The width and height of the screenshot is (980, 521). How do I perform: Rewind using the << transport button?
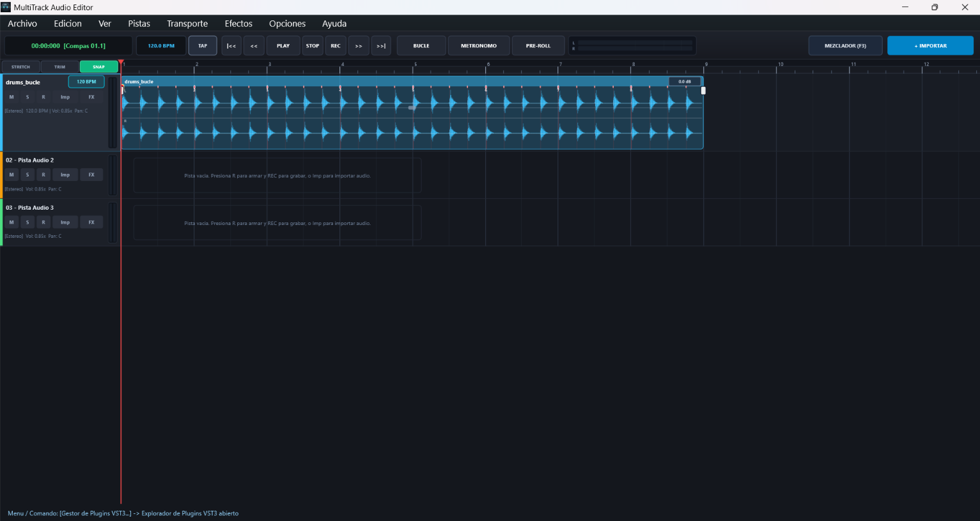[254, 46]
